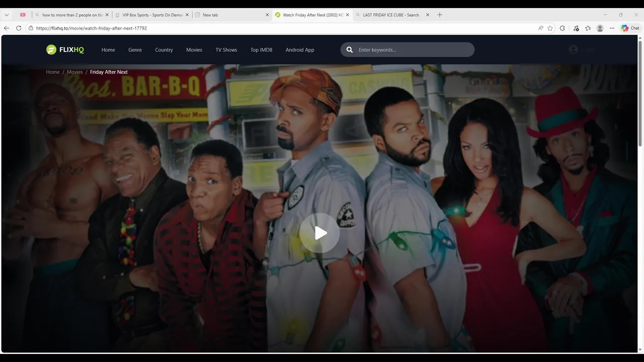Play the Friday After Next movie
The image size is (644, 362).
click(x=320, y=233)
